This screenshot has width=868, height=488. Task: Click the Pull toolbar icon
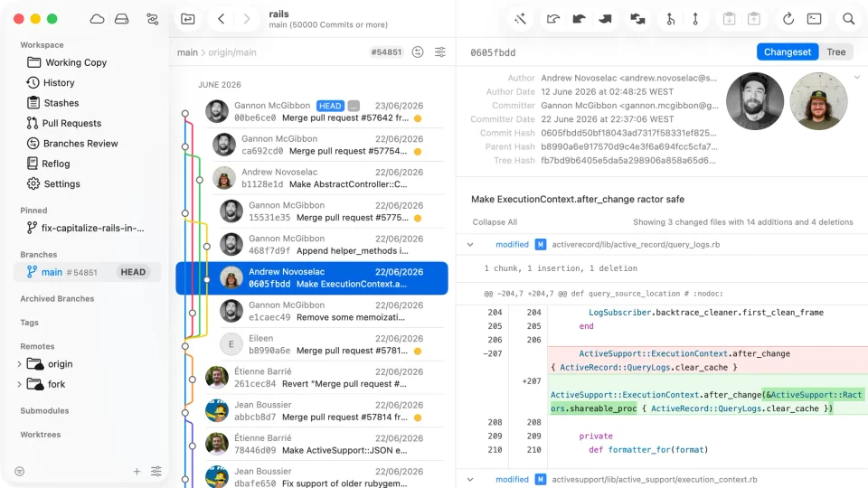579,19
